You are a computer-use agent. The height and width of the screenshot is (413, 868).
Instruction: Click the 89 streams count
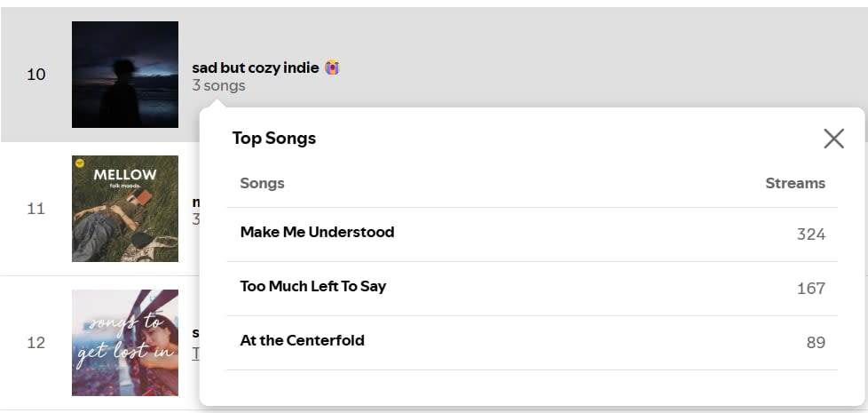click(x=816, y=343)
